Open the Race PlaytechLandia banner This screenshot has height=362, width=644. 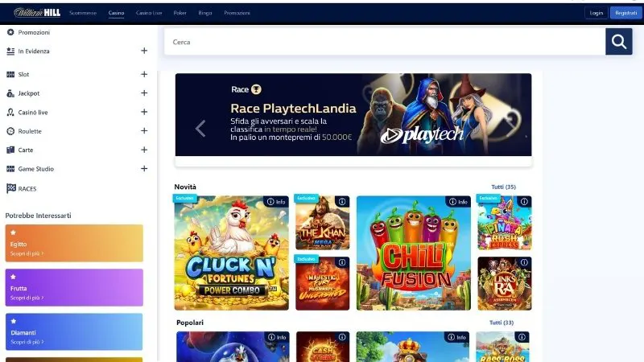(x=353, y=114)
